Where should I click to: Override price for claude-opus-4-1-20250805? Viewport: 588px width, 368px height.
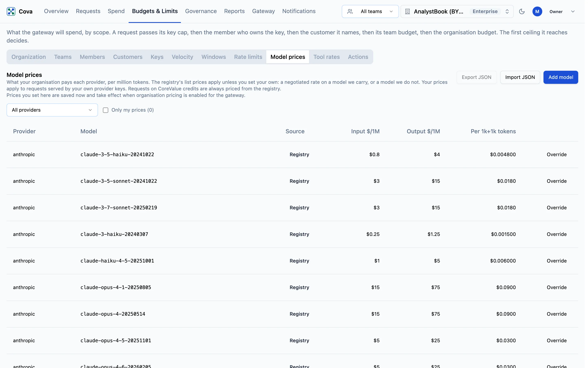pos(557,287)
